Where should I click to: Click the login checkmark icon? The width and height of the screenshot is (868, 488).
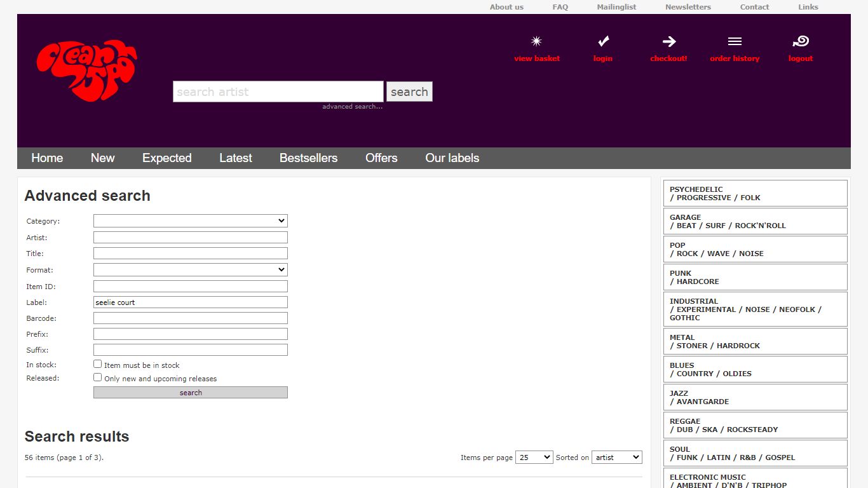click(603, 41)
